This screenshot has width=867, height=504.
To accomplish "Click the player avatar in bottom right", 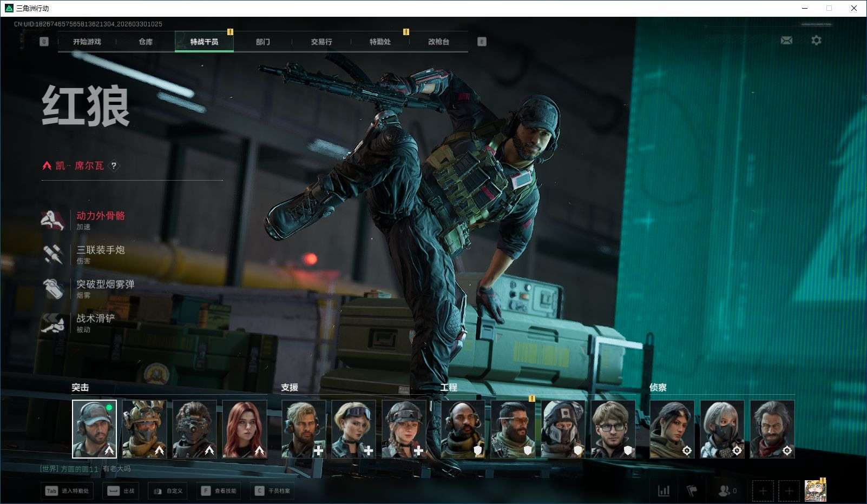I will (815, 490).
